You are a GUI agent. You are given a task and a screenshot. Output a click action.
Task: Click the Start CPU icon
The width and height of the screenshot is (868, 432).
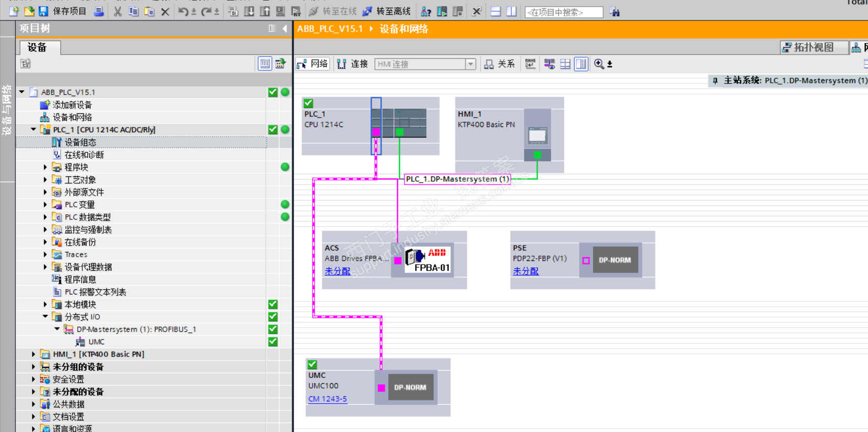point(442,11)
